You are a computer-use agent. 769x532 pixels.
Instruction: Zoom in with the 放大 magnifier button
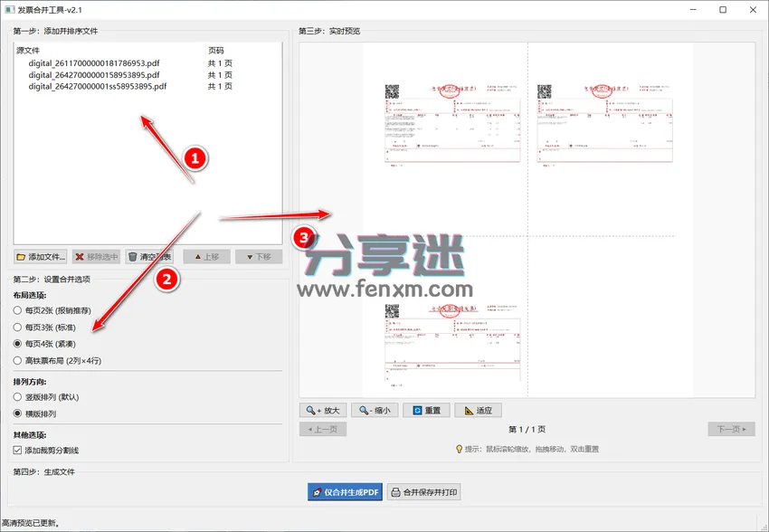(323, 411)
